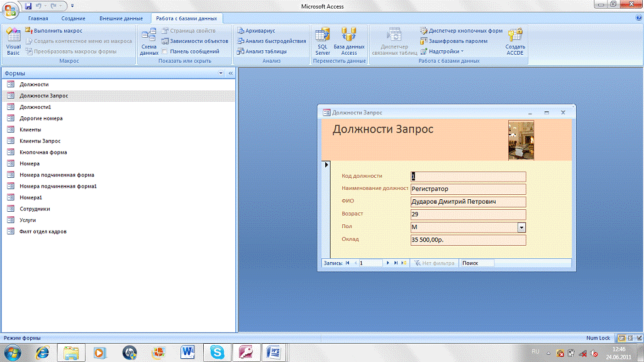Expand the Надстройки dropdown menu

(443, 52)
